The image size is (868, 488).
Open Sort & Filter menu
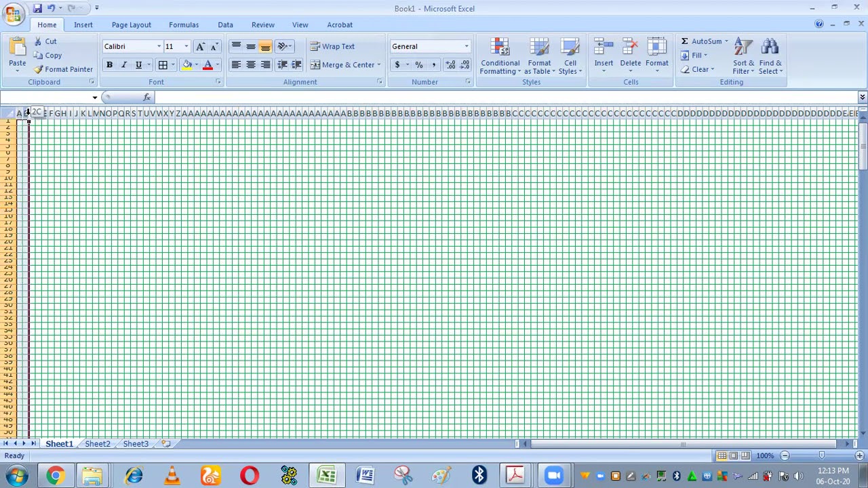point(743,56)
